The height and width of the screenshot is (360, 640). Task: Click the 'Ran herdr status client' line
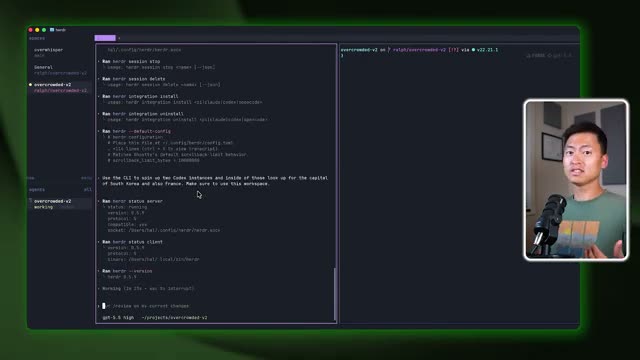[132, 242]
